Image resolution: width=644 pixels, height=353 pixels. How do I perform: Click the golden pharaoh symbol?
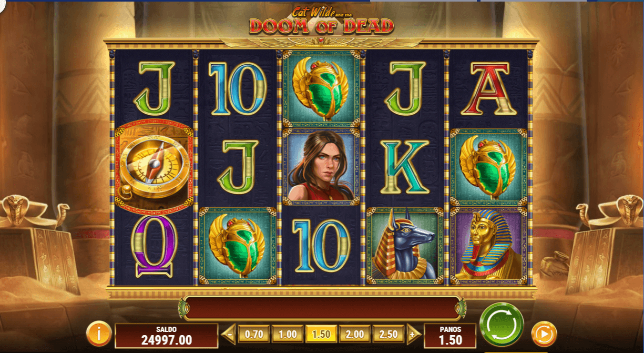(x=488, y=245)
